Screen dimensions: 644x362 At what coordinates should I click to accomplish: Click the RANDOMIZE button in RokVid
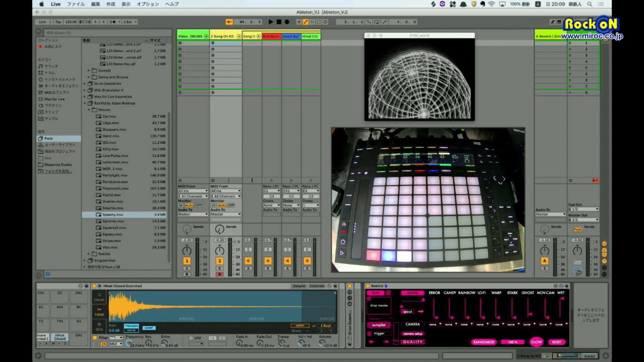(x=484, y=342)
